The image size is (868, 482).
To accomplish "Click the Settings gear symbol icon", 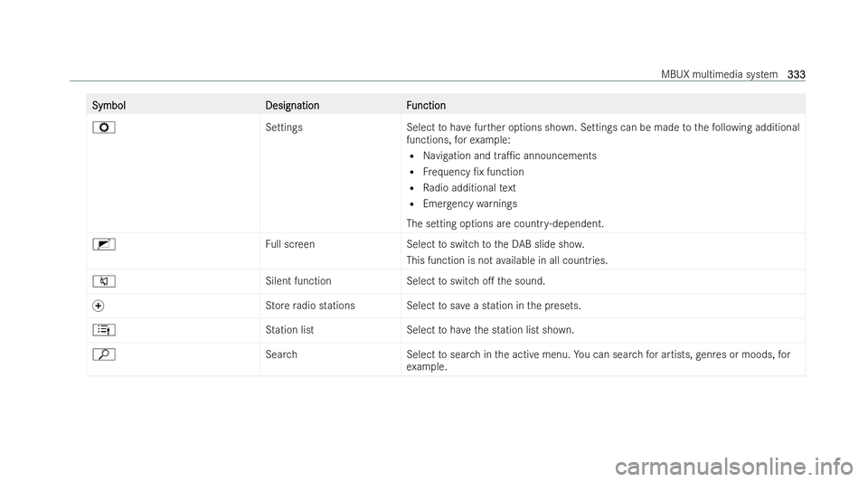I will [x=104, y=128].
